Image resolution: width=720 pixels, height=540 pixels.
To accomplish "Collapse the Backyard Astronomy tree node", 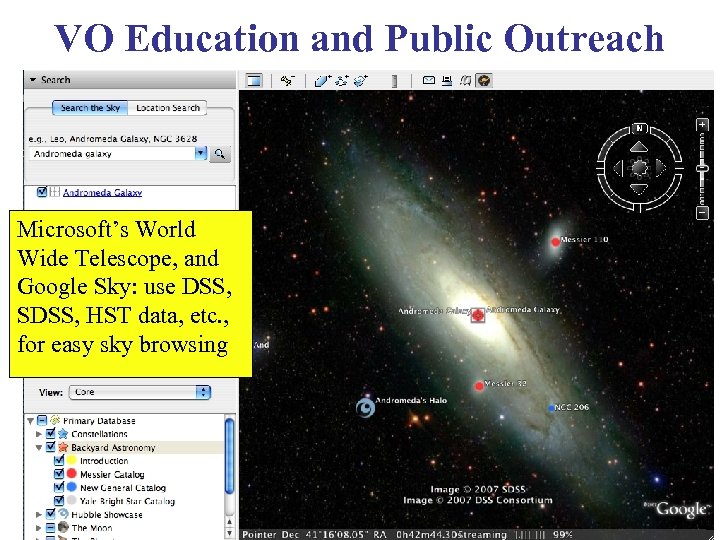I will [39, 447].
